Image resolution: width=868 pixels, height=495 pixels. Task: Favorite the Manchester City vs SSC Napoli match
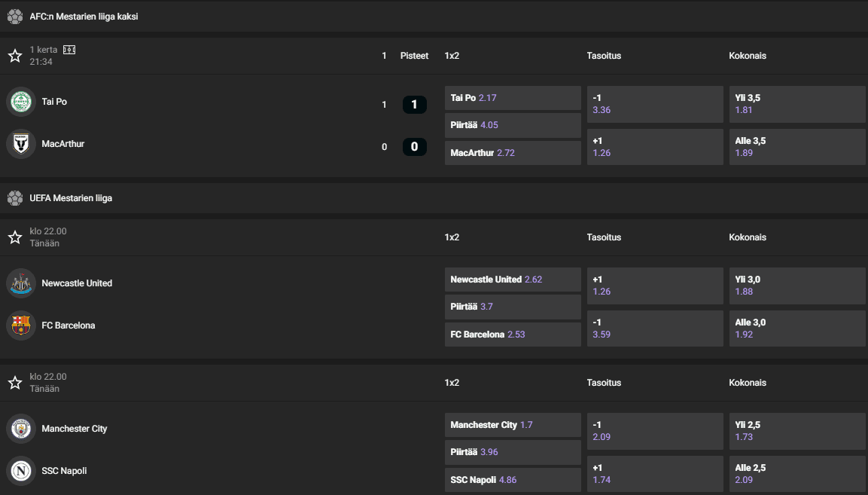[x=15, y=383]
